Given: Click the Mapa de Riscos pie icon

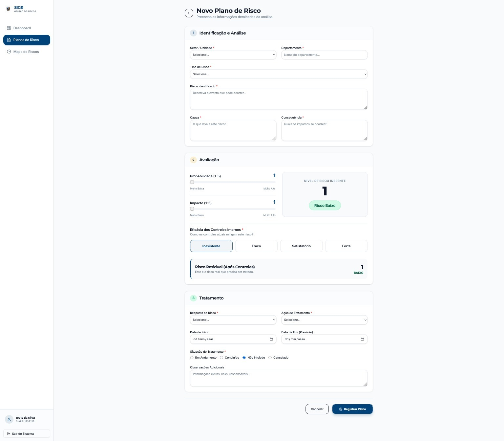Looking at the screenshot, I should [x=9, y=52].
